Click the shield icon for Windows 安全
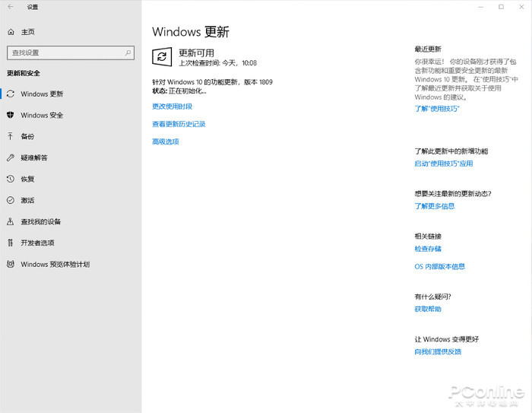 [11, 115]
